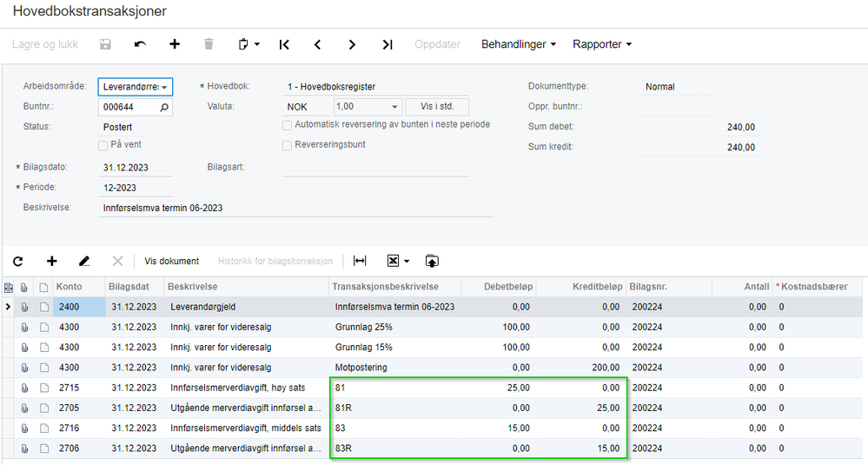The image size is (868, 465).
Task: Click the Grunnlag 25% cell
Action: tap(395, 327)
